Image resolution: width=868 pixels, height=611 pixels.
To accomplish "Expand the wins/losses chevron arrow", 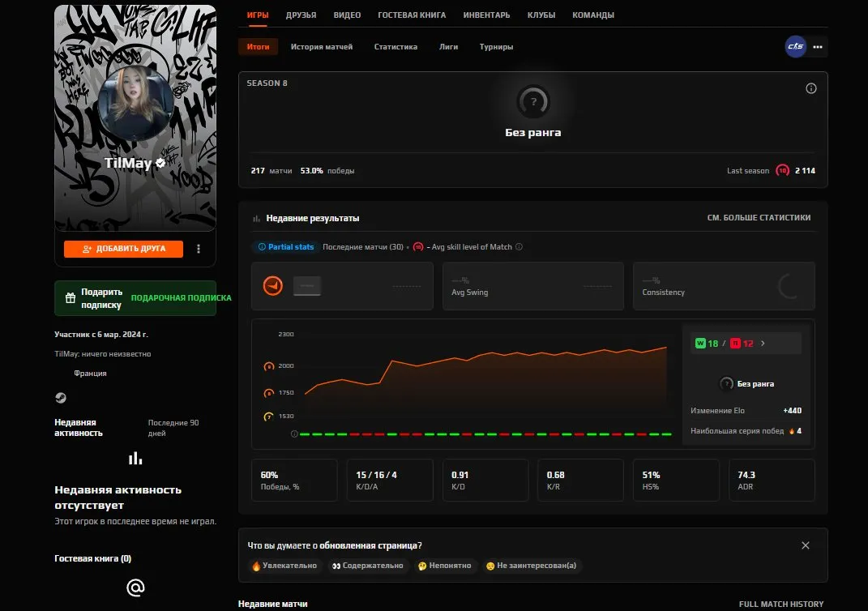I will click(x=763, y=344).
